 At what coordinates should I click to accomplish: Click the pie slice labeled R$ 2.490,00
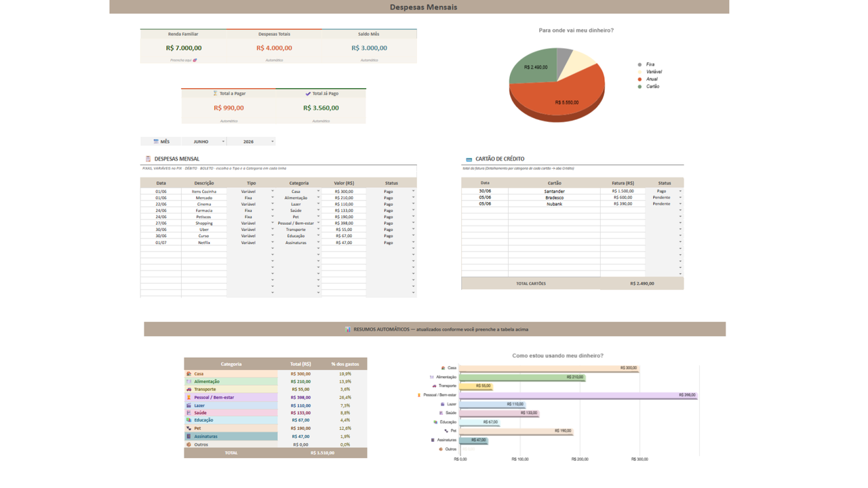click(x=534, y=67)
